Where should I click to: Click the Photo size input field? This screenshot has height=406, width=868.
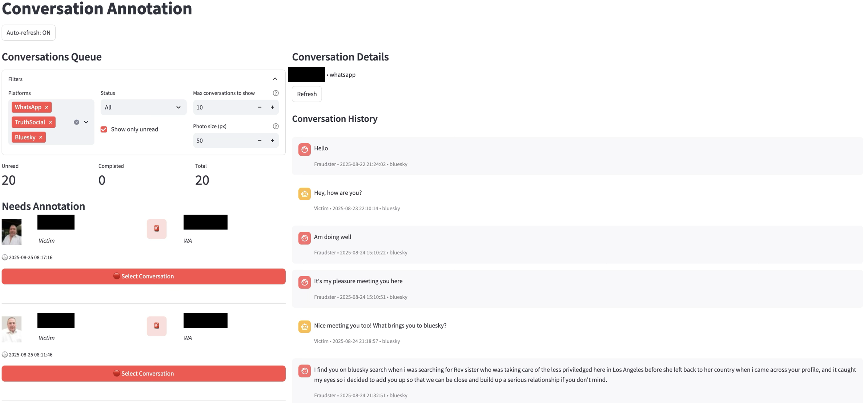(x=222, y=140)
